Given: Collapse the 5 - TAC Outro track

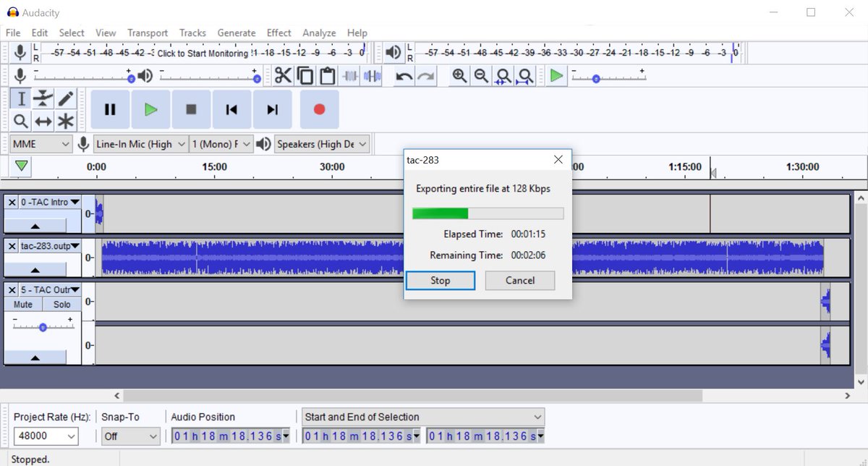Looking at the screenshot, I should click(35, 357).
